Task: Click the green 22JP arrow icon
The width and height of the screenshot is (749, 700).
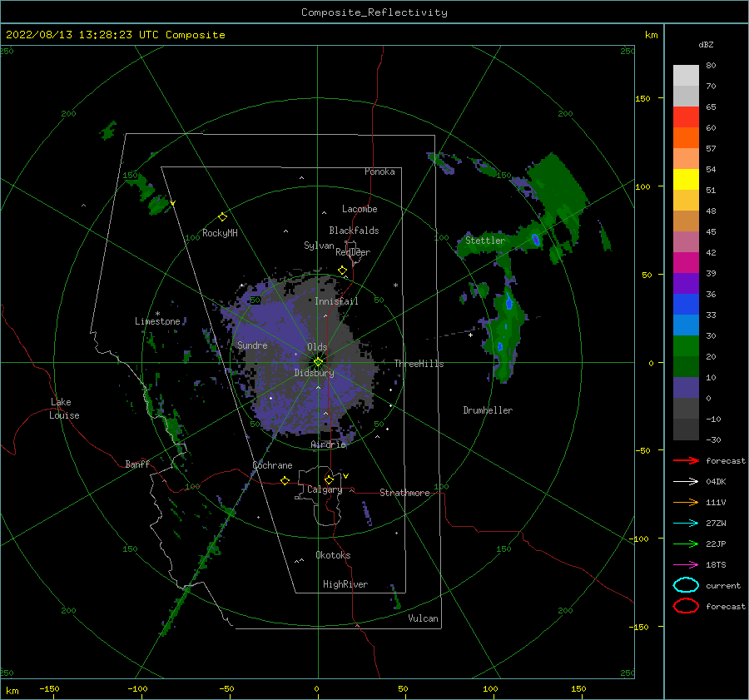Action: coord(686,544)
